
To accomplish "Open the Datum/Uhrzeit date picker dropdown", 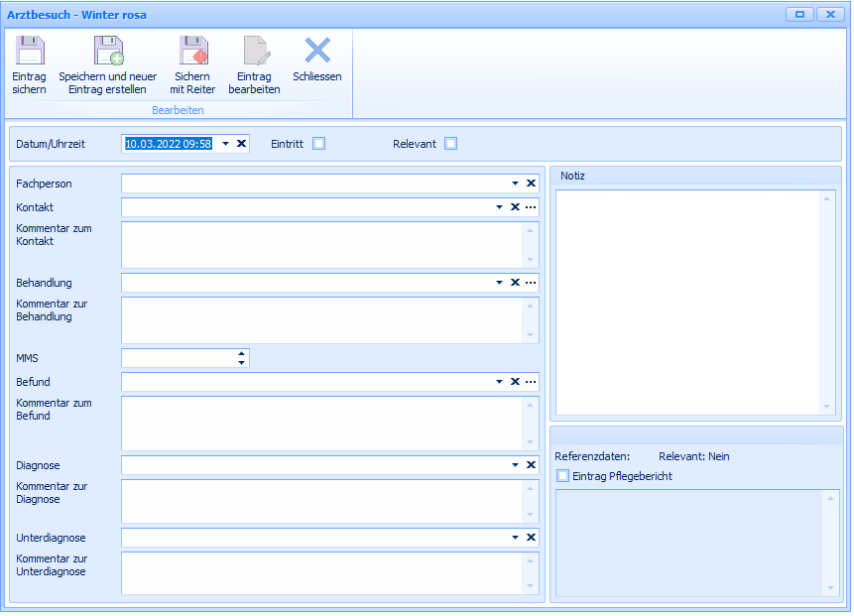I will tap(225, 144).
